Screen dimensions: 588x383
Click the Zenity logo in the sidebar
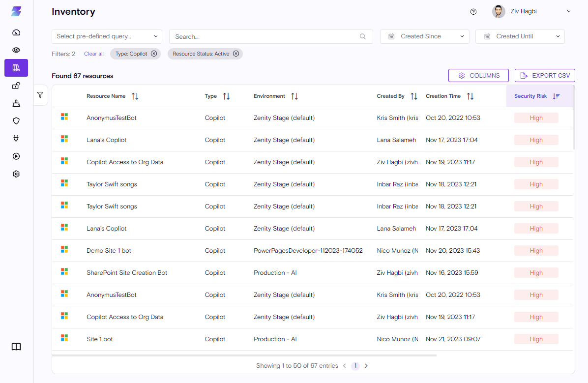coord(16,11)
